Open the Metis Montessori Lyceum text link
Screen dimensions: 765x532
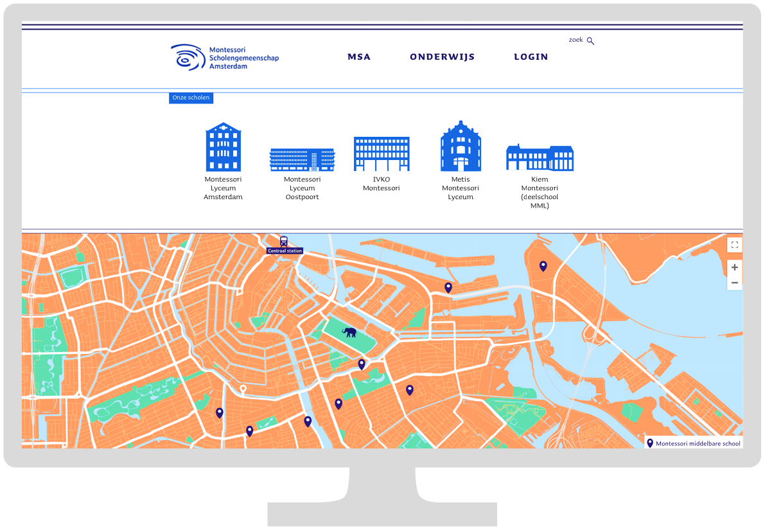[x=461, y=188]
